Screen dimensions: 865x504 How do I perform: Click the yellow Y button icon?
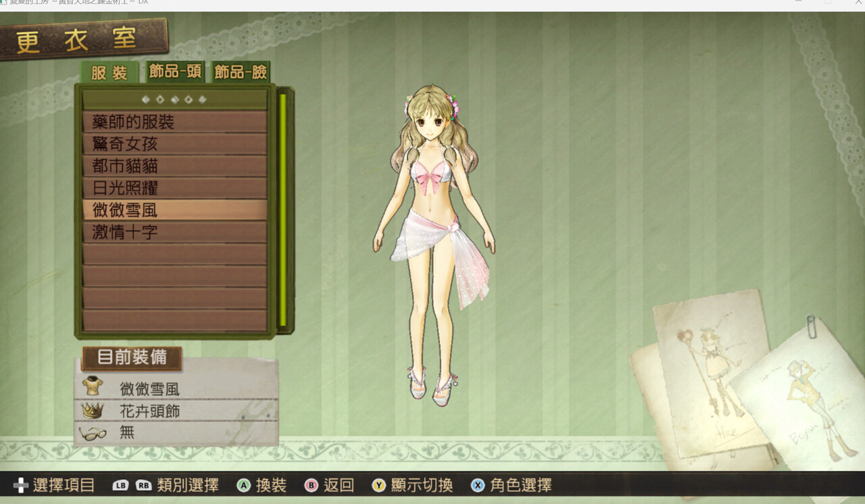tap(378, 485)
